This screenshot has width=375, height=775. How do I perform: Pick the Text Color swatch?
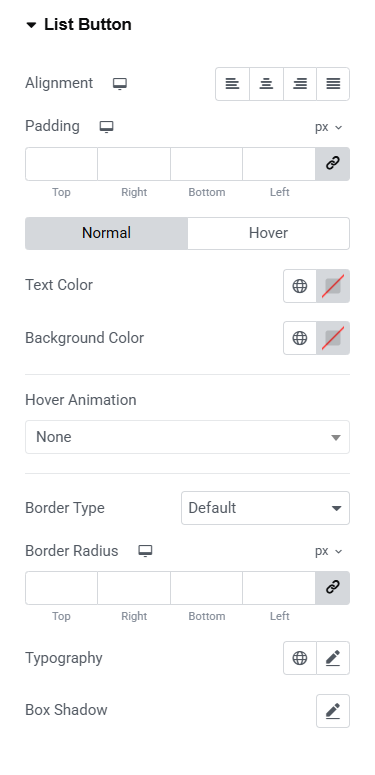(x=333, y=286)
